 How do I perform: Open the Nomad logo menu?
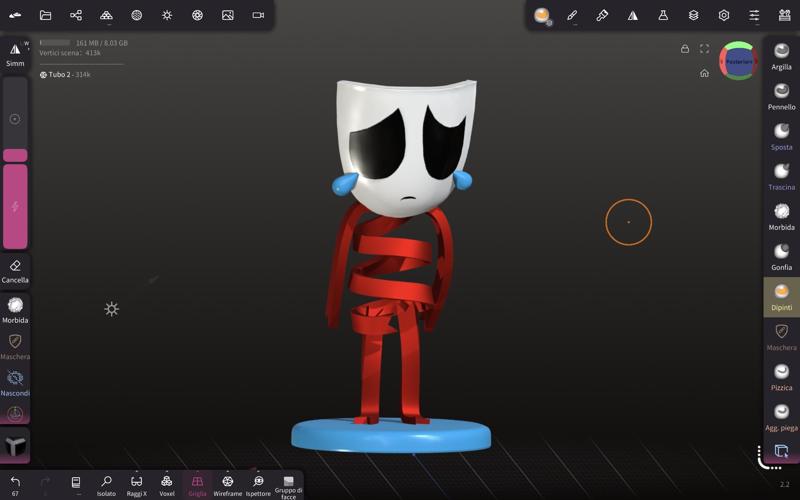(x=15, y=15)
